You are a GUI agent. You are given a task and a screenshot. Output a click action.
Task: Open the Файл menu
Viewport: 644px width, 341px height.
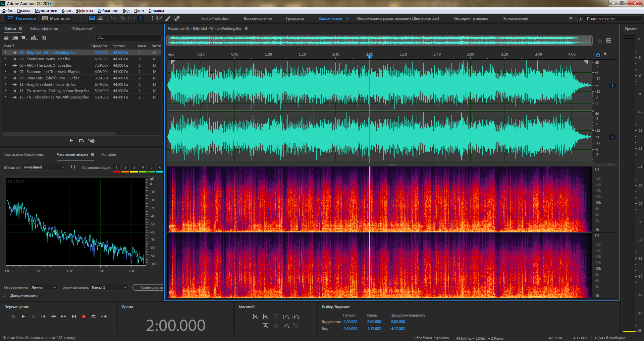7,11
